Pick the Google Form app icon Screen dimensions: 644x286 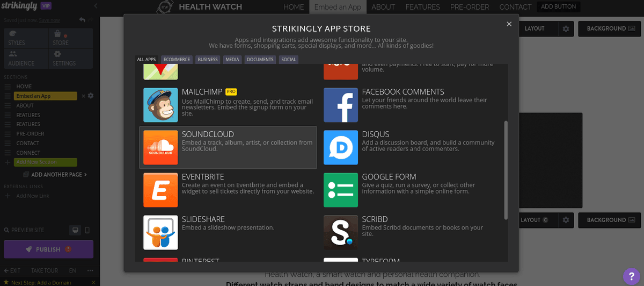click(x=341, y=190)
